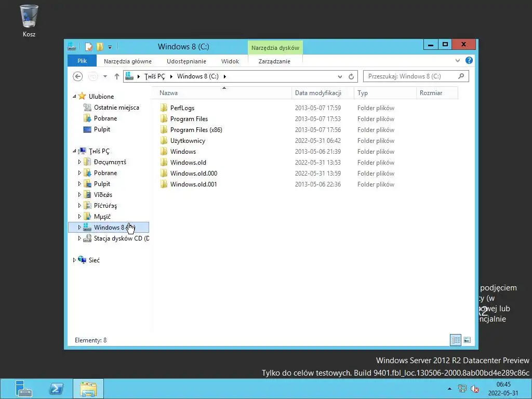Open address bar history dropdown
The width and height of the screenshot is (532, 399).
pos(340,77)
